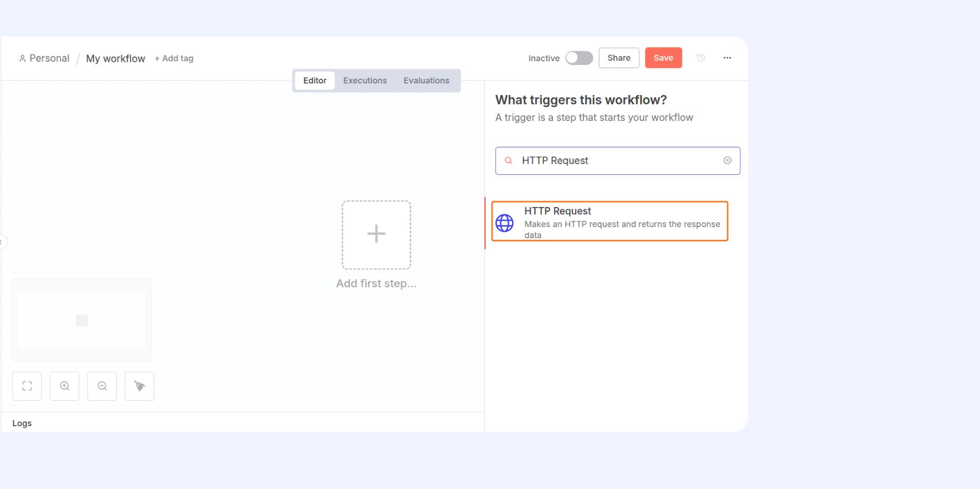
Task: Zoom out on the workflow canvas
Action: click(x=102, y=386)
